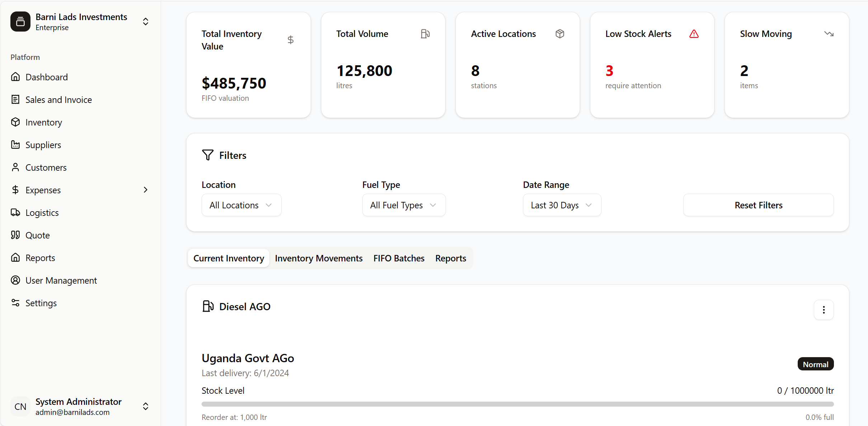Click the 'Enterprise' plan label
Image resolution: width=868 pixels, height=426 pixels.
point(52,28)
